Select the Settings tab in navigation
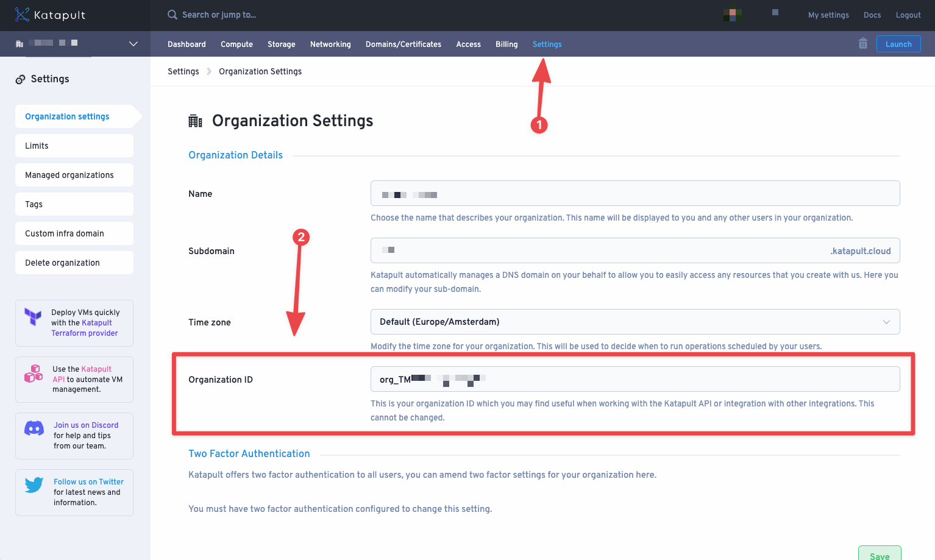This screenshot has height=560, width=935. [x=547, y=44]
